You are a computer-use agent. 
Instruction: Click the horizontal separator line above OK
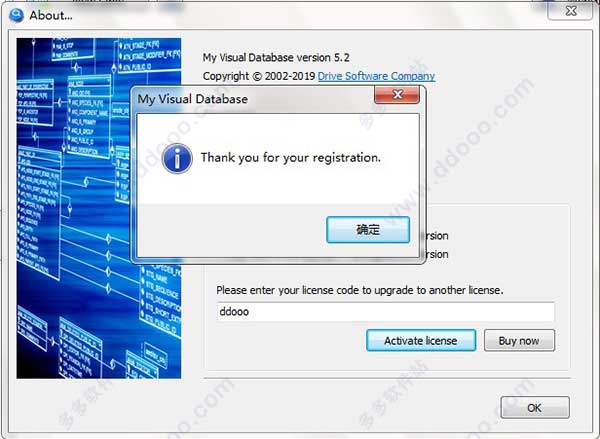tap(387, 379)
